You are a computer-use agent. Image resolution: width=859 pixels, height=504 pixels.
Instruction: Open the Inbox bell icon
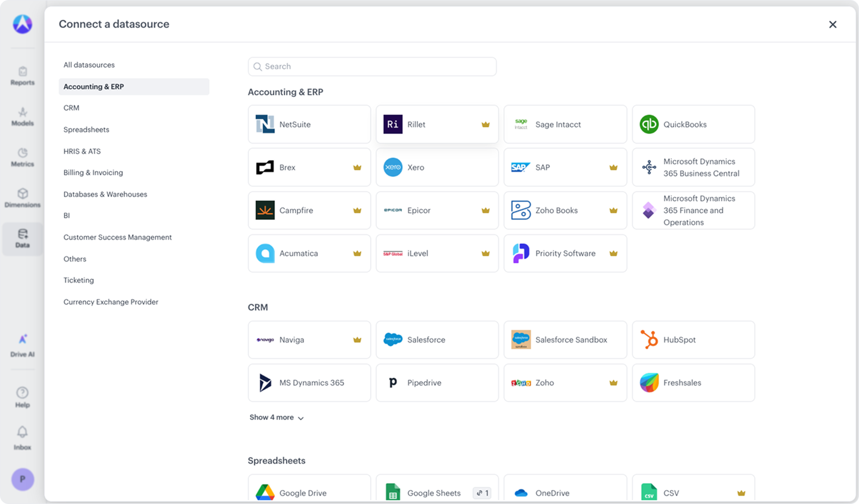[22, 438]
